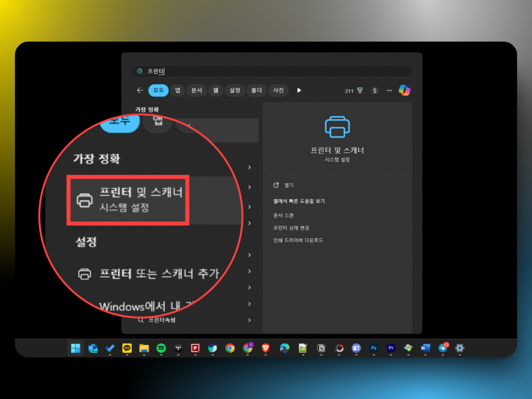Open the 인쇄 드라이버 다운로드 help link
The width and height of the screenshot is (532, 399).
click(x=298, y=241)
